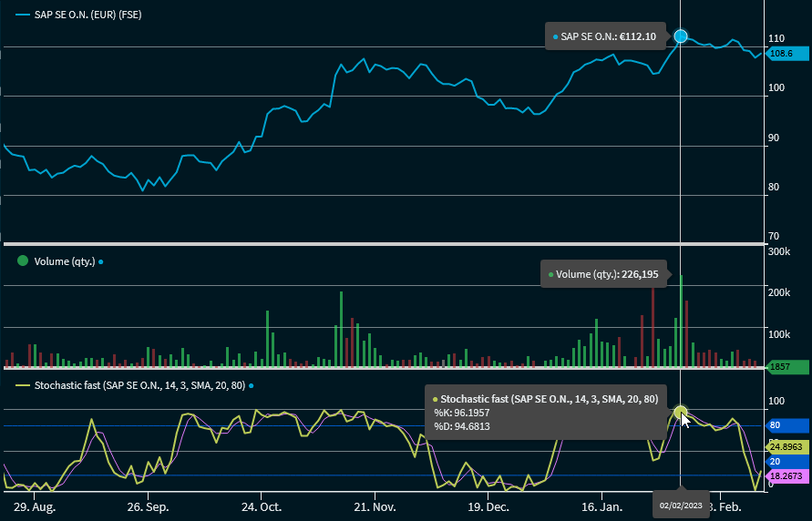Click the 02/02/2023 date label
The height and width of the screenshot is (521, 812).
pyautogui.click(x=680, y=506)
